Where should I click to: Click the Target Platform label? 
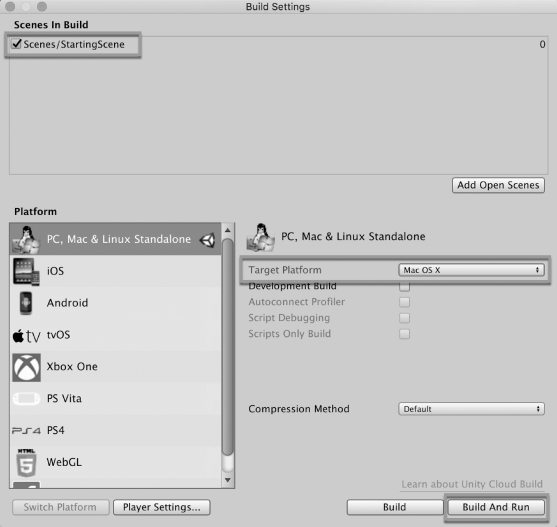coord(285,270)
